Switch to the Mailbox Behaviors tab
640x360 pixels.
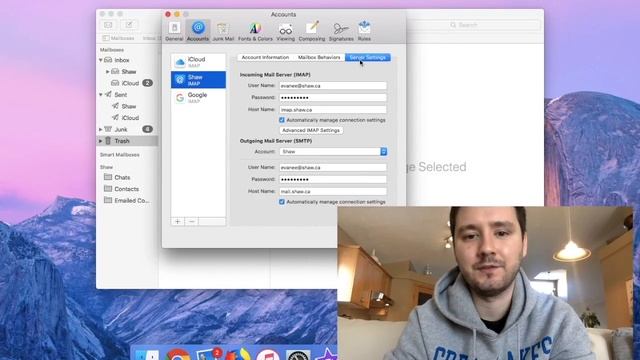(x=319, y=58)
